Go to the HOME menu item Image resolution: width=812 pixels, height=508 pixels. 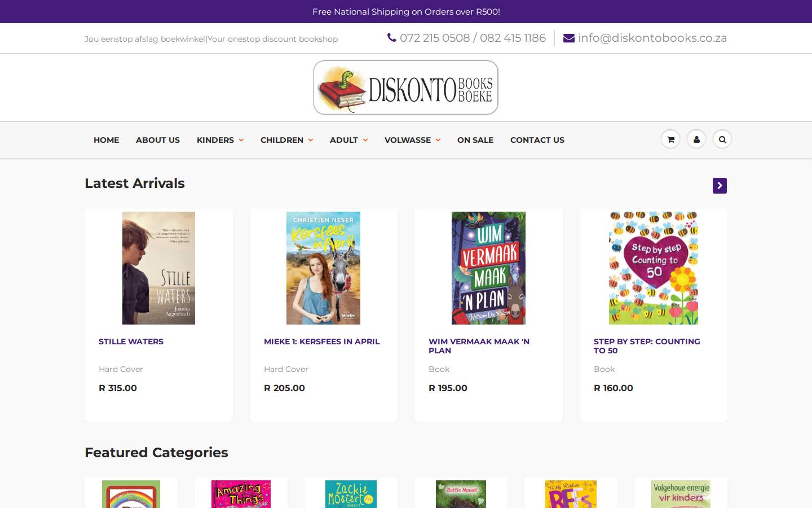click(106, 140)
